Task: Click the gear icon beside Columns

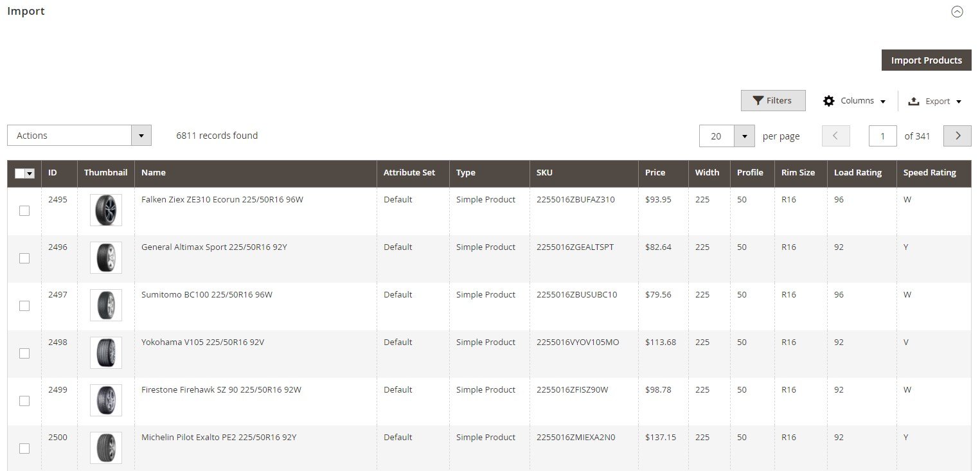Action: pyautogui.click(x=829, y=101)
